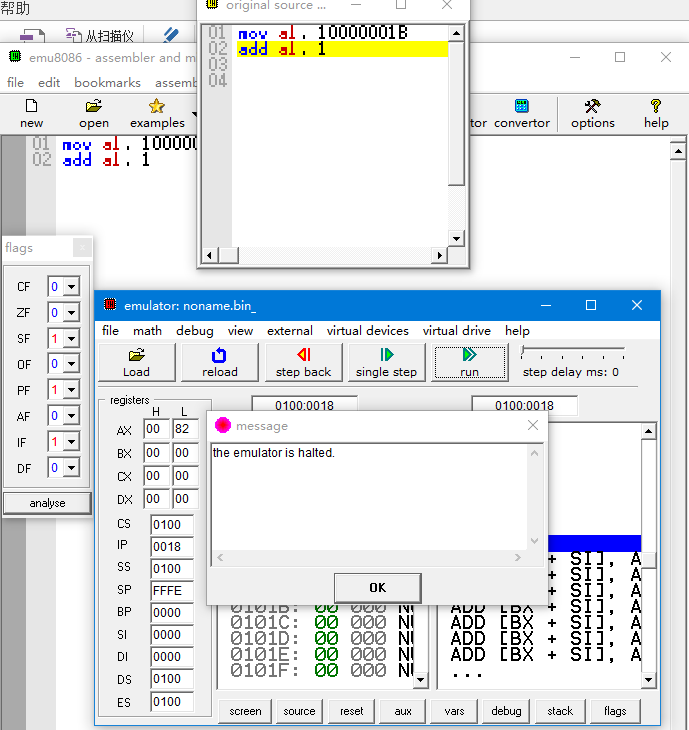Image resolution: width=689 pixels, height=730 pixels.
Task: Launch the convertor tool icon
Action: [521, 106]
